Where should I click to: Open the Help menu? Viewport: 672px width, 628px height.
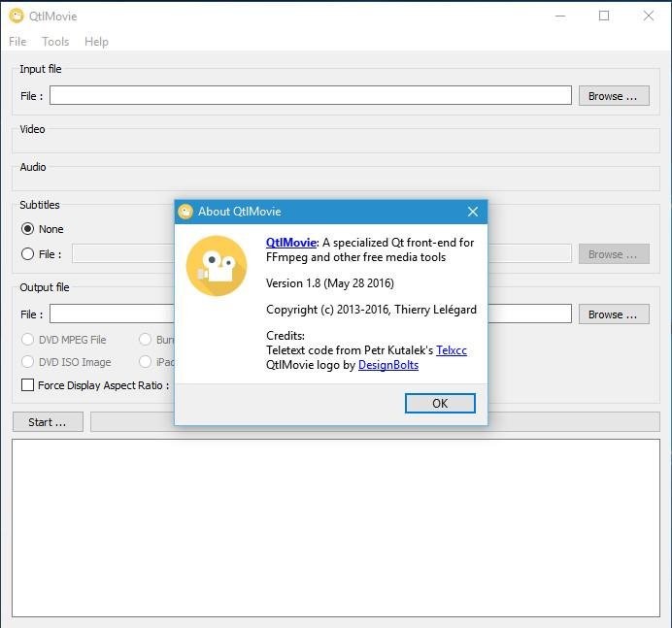pyautogui.click(x=96, y=42)
